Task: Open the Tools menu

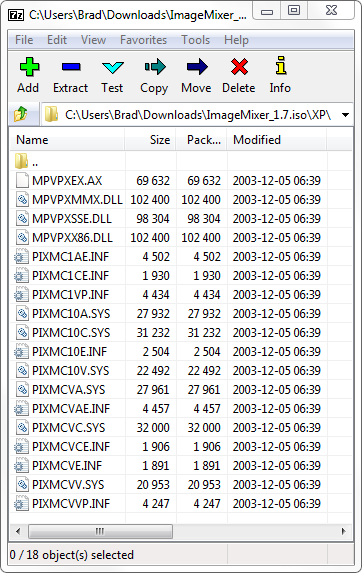Action: click(196, 39)
